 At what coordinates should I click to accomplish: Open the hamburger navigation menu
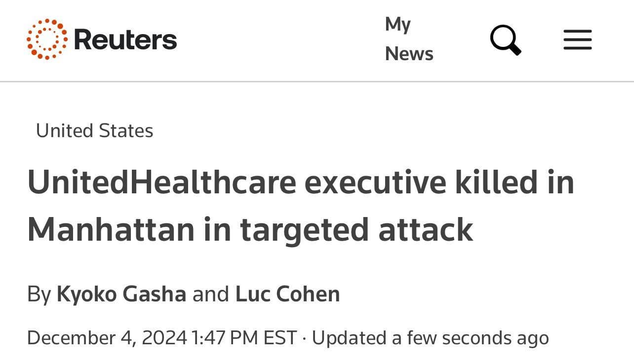click(x=578, y=40)
